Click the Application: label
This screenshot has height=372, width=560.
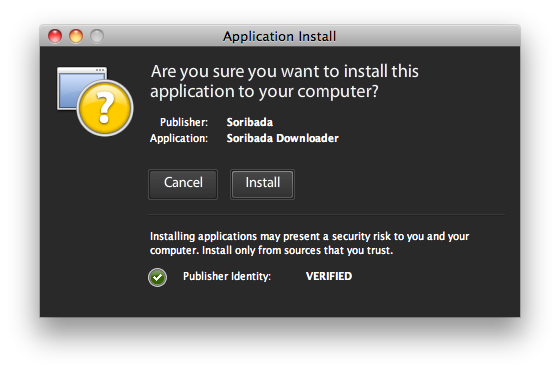179,139
